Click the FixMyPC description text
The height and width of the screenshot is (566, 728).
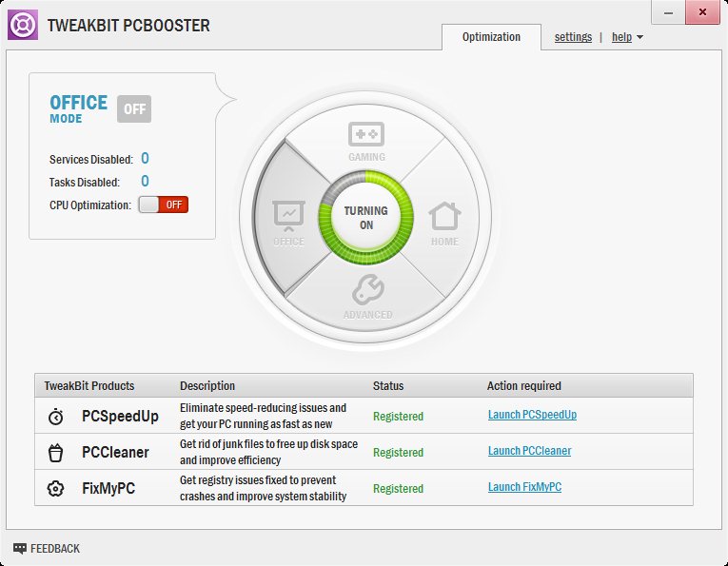click(264, 489)
